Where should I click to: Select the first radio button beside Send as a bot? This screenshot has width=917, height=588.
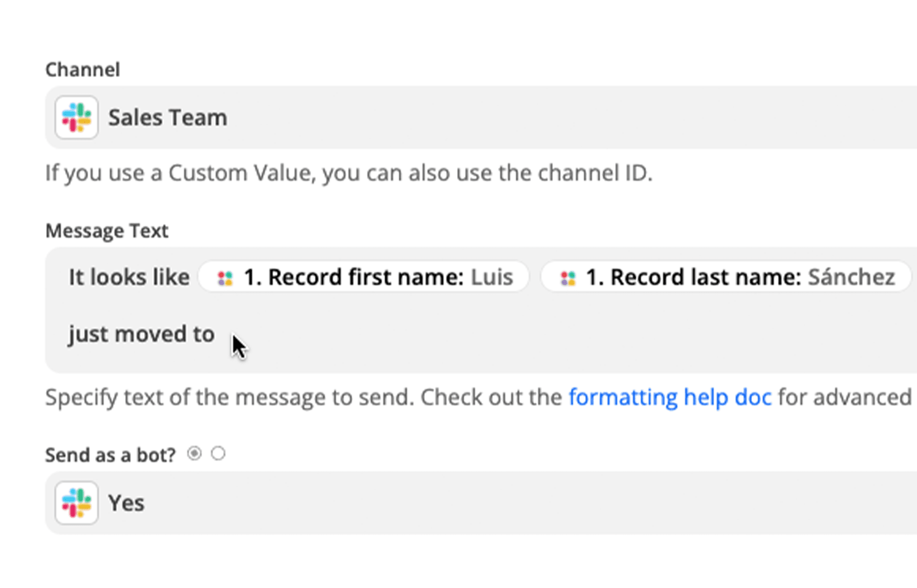tap(194, 453)
